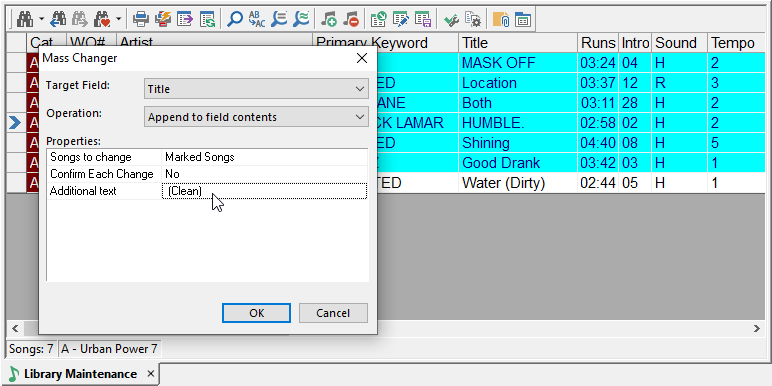Click the Additional text property label
The image size is (772, 386).
83,191
